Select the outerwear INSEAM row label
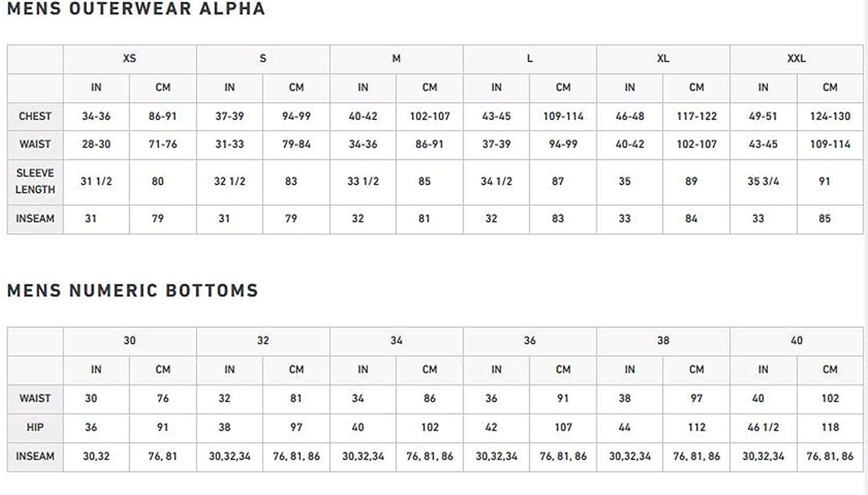Image resolution: width=868 pixels, height=495 pixels. (35, 219)
